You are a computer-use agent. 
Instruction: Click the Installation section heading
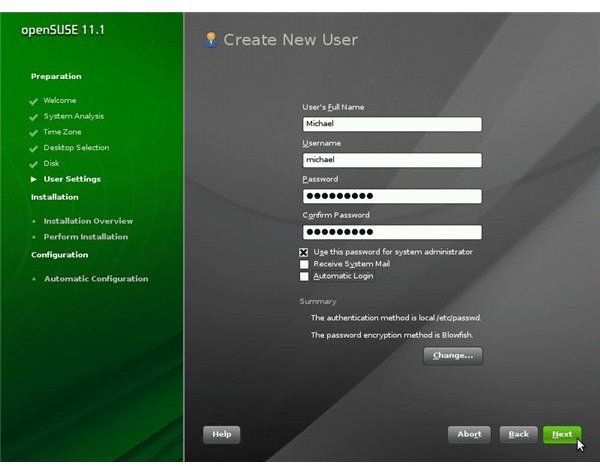[55, 197]
